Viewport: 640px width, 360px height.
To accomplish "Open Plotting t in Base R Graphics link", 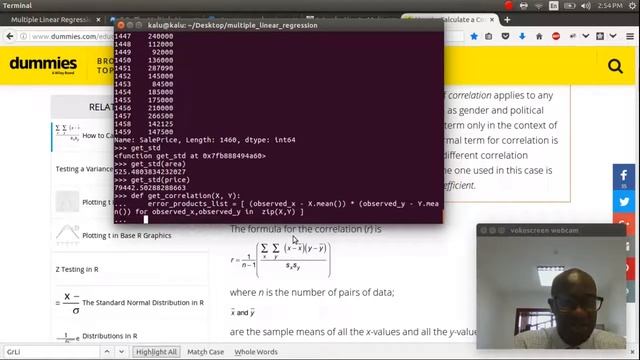I will point(127,236).
